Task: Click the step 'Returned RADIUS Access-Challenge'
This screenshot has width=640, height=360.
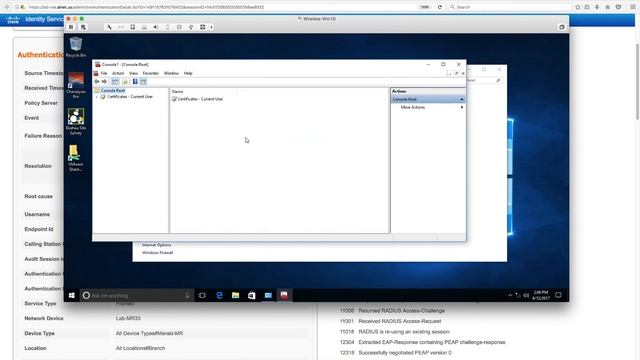Action: pyautogui.click(x=402, y=311)
